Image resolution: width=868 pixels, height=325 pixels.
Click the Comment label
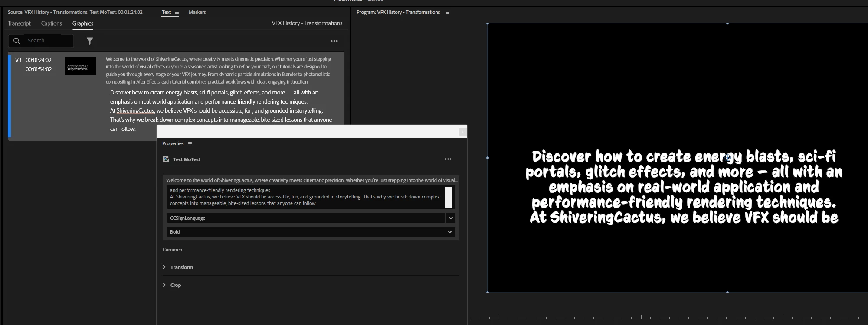[x=173, y=250]
